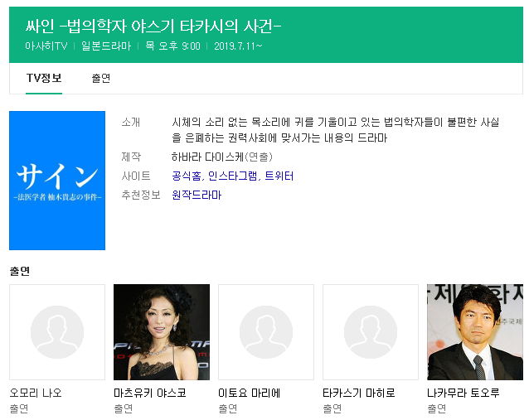The height and width of the screenshot is (420, 529).
Task: Open the 공식홈 official site link
Action: click(x=187, y=176)
